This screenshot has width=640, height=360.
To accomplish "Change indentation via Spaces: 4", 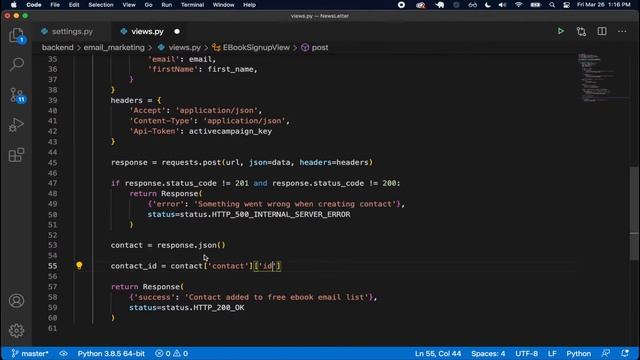I will click(x=488, y=353).
